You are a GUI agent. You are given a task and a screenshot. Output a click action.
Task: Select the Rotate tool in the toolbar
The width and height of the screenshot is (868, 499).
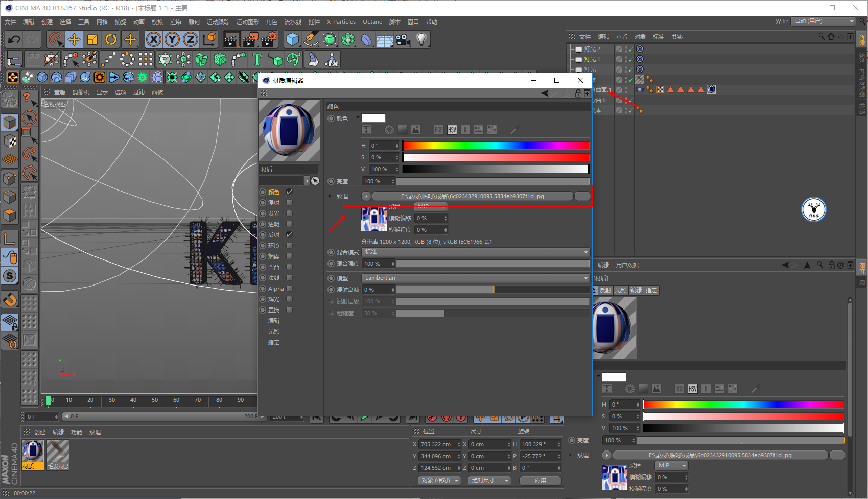[x=111, y=39]
